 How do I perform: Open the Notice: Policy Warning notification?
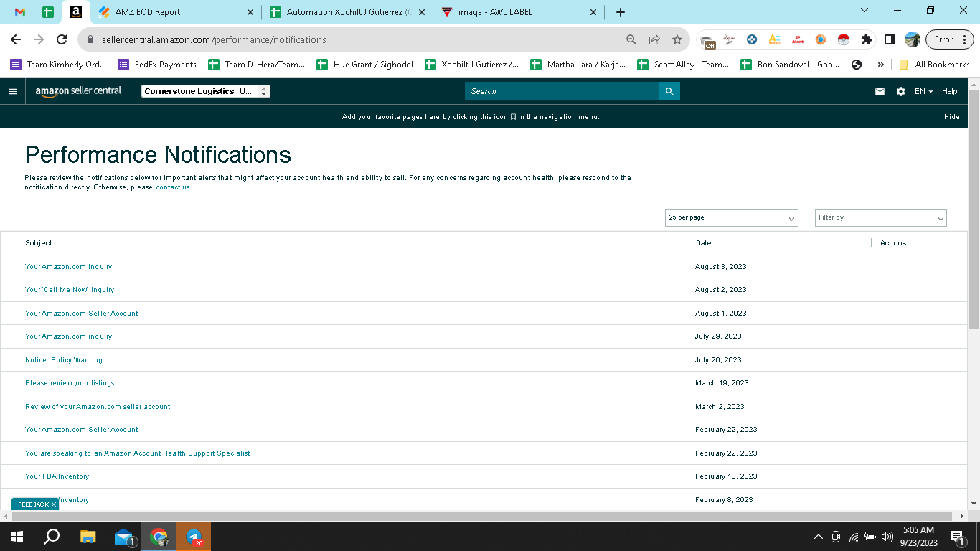pyautogui.click(x=64, y=359)
